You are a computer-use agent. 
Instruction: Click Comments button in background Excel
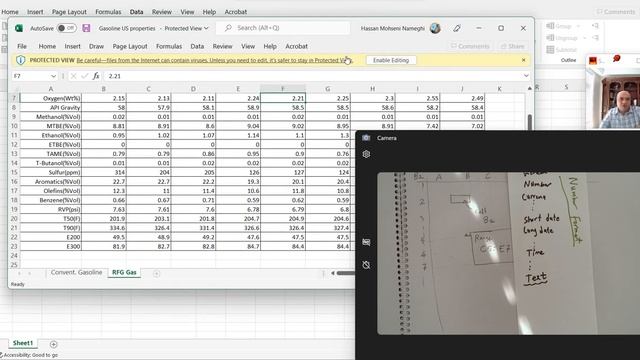click(616, 12)
